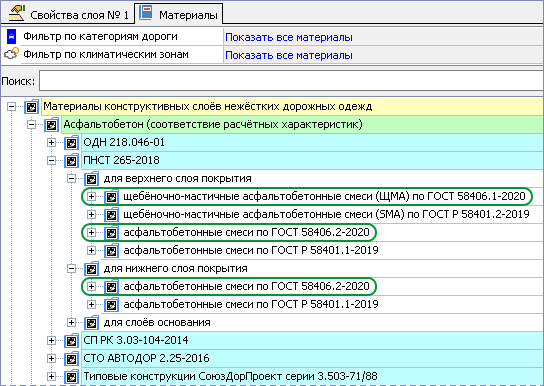
Task: Expand для слоёв основания node
Action: click(x=71, y=323)
